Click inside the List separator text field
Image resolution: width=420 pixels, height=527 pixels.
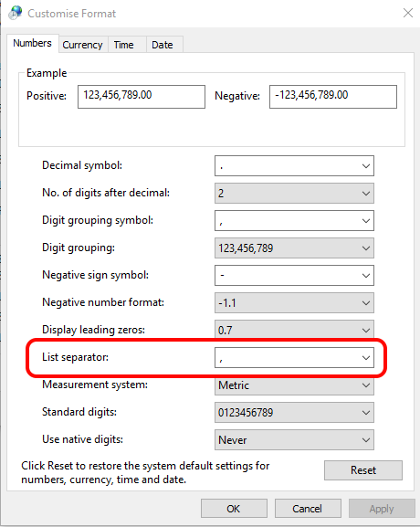287,358
